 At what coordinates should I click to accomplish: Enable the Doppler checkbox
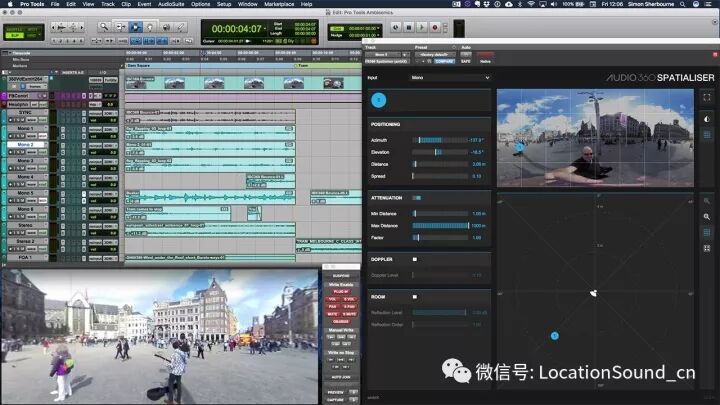[415, 259]
